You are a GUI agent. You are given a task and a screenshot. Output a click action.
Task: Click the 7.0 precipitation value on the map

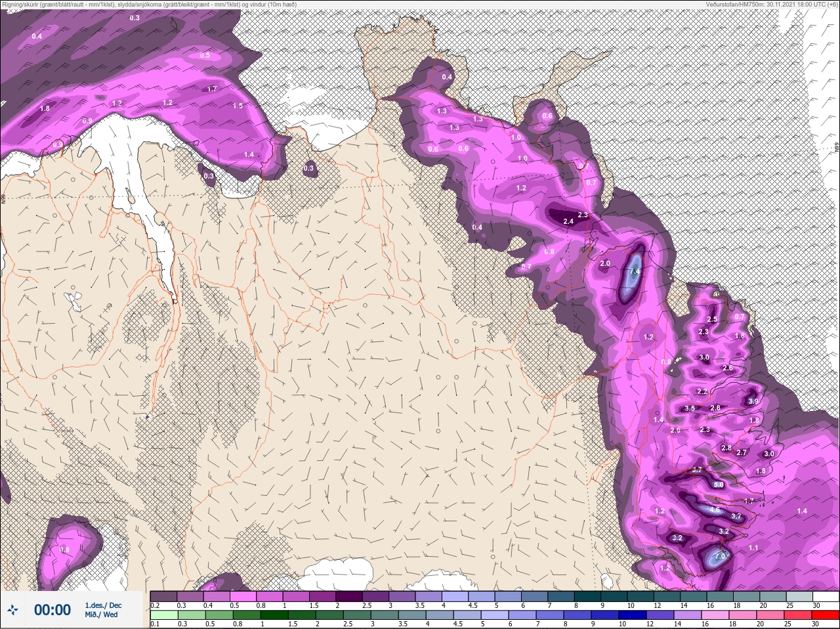[720, 557]
